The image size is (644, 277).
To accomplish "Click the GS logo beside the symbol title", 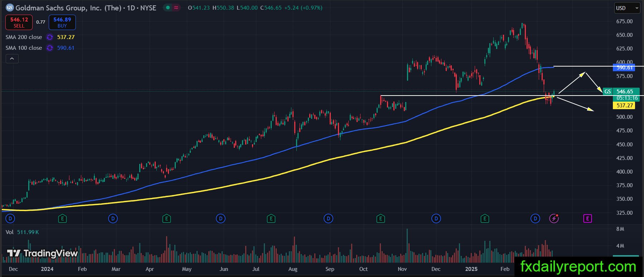I will point(10,8).
